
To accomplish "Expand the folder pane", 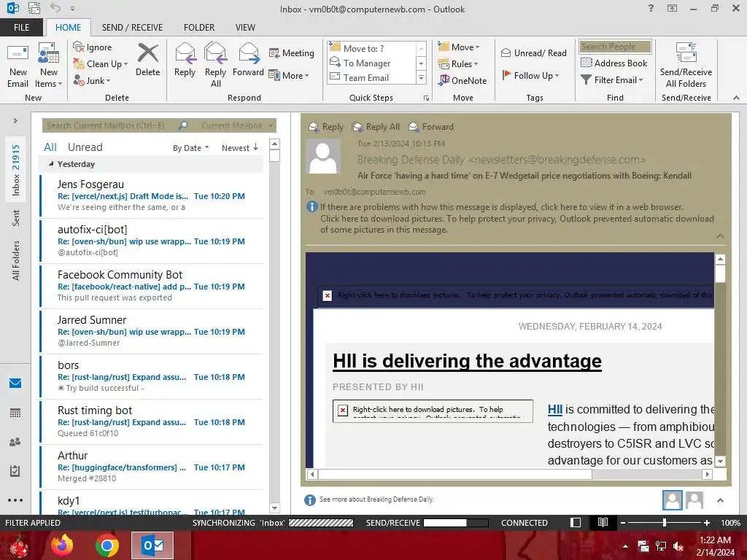I will pyautogui.click(x=16, y=121).
